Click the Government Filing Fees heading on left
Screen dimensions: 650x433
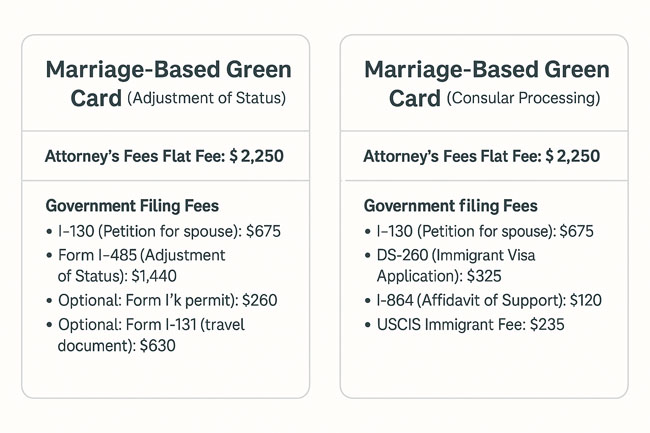132,206
